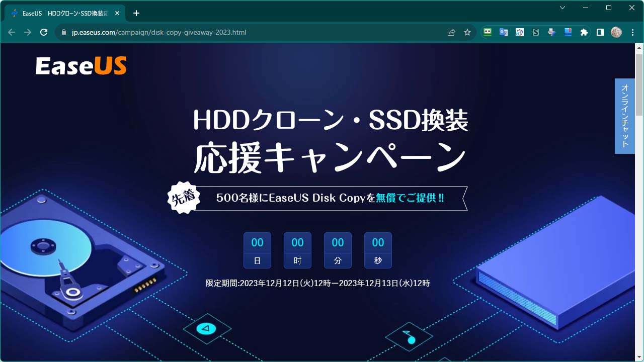Viewport: 644px width, 362px height.
Task: Open the extensions puzzle-piece icon
Action: tap(584, 32)
